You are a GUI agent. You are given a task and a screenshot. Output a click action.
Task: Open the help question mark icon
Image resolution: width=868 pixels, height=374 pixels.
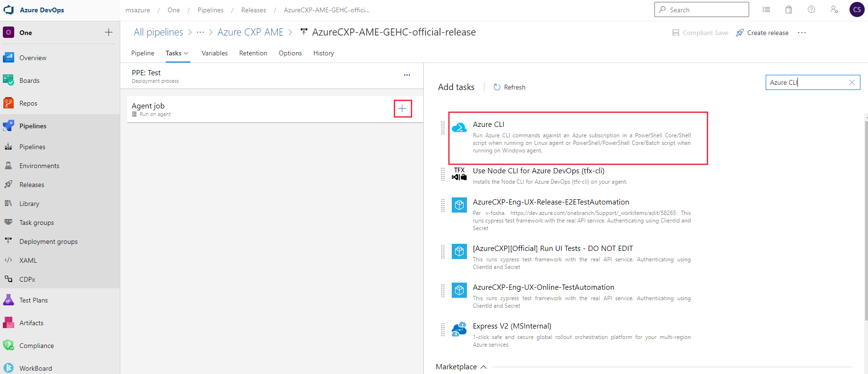(x=812, y=9)
